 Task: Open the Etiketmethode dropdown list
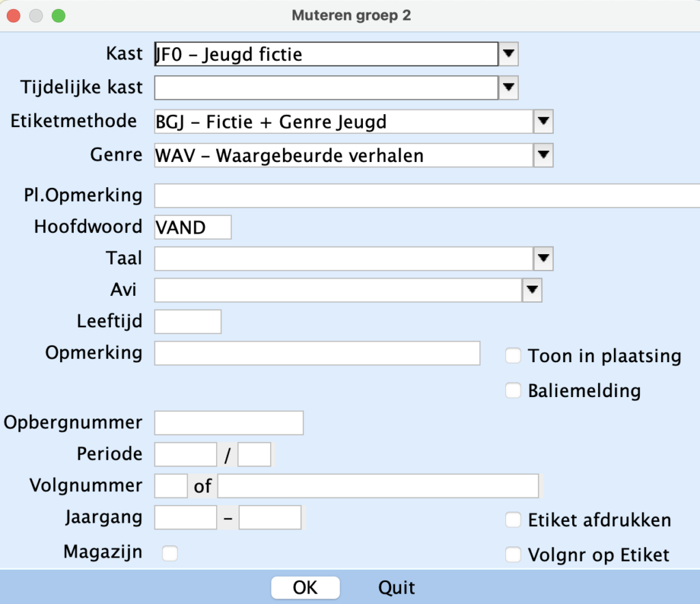pyautogui.click(x=543, y=122)
